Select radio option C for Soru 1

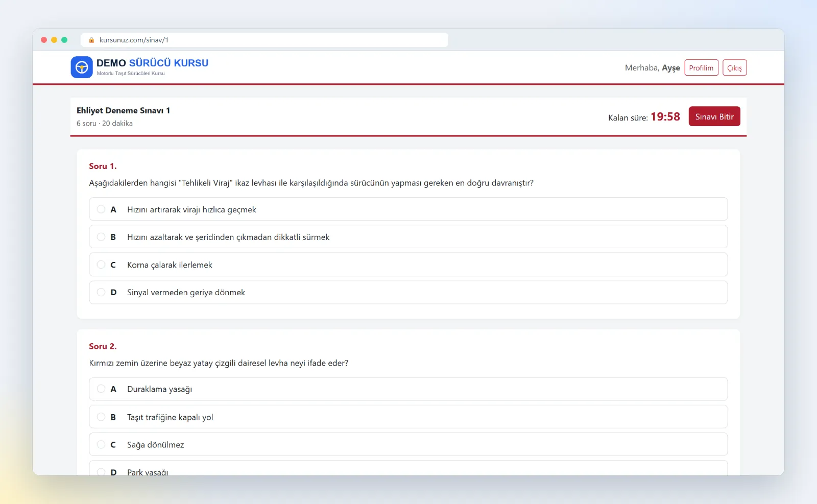tap(101, 265)
